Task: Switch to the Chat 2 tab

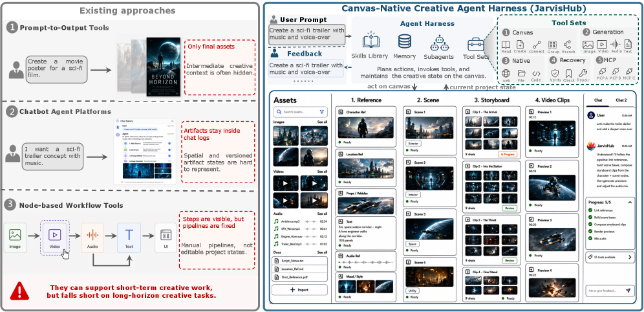Action: (x=621, y=100)
